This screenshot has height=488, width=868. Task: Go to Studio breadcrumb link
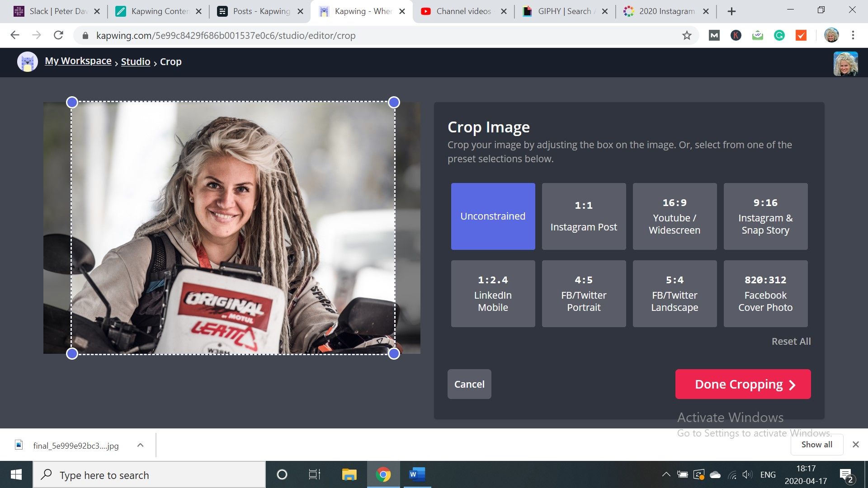coord(136,61)
